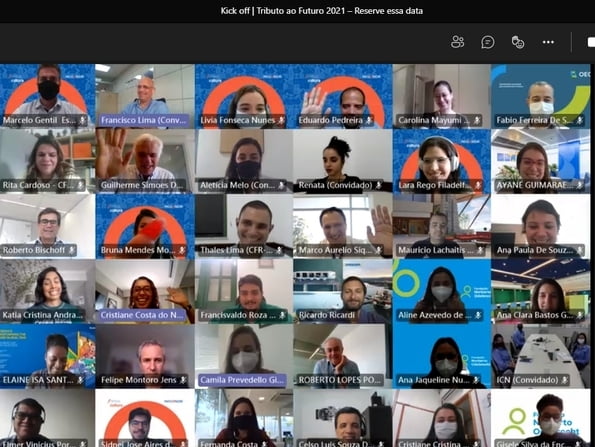Click Roberto Bischoff's microphone icon
This screenshot has height=447, width=595.
(x=71, y=250)
